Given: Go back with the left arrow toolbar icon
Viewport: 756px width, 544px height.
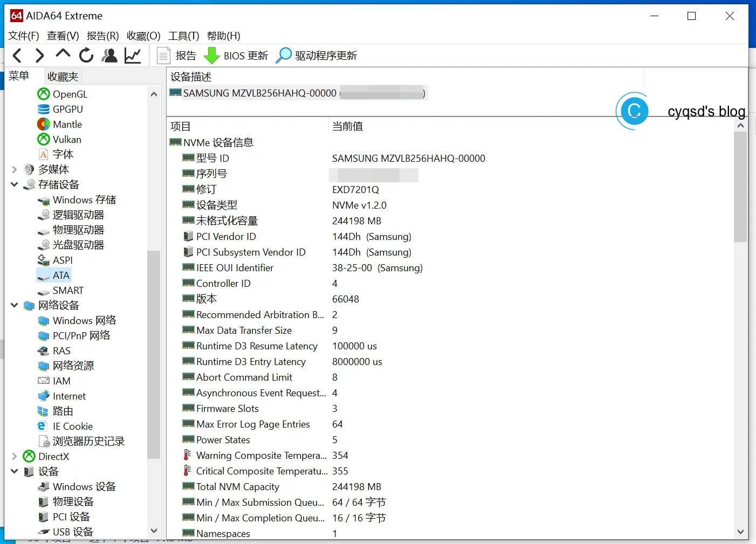Looking at the screenshot, I should 17,56.
